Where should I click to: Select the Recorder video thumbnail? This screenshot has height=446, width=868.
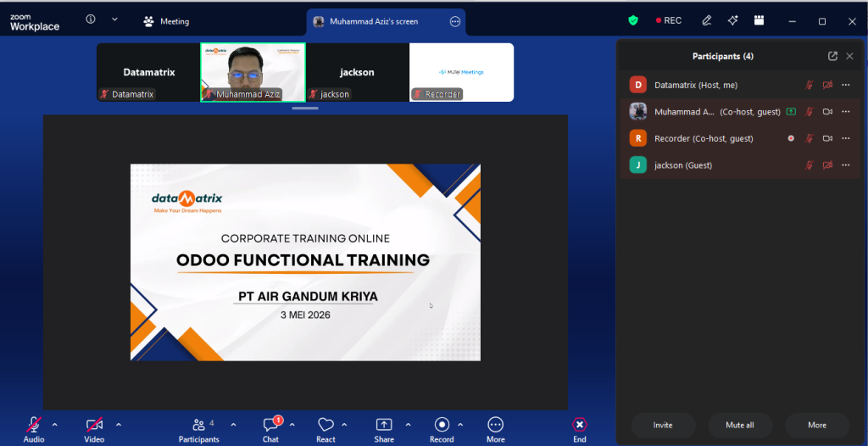coord(462,72)
